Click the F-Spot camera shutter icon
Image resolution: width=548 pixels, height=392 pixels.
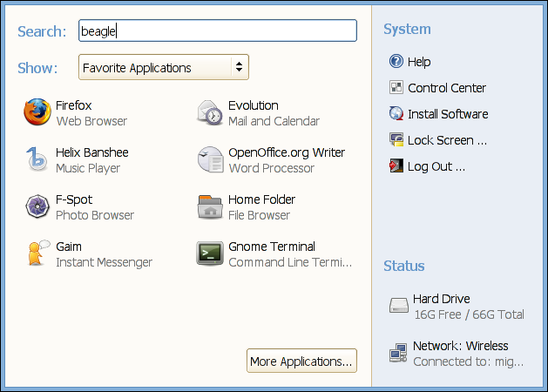(x=37, y=206)
